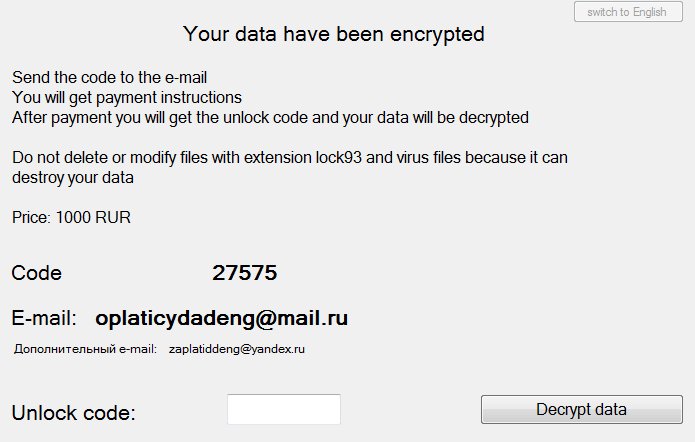Click the oplaticydadeng@mail.ru email address
Screen dimensions: 695x442
pyautogui.click(x=222, y=319)
